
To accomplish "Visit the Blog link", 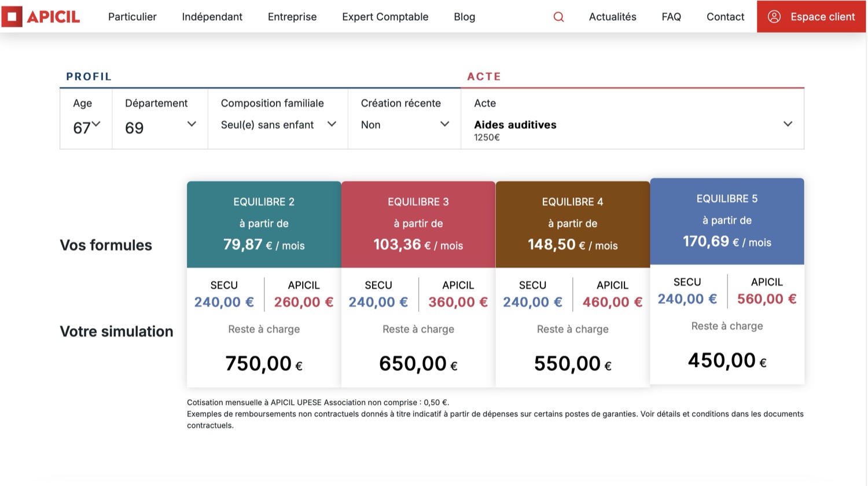I will click(464, 17).
